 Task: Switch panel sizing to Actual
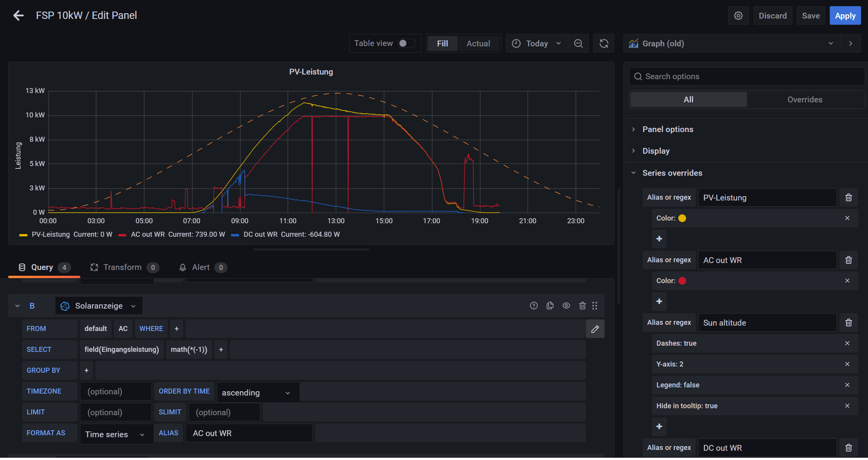478,44
